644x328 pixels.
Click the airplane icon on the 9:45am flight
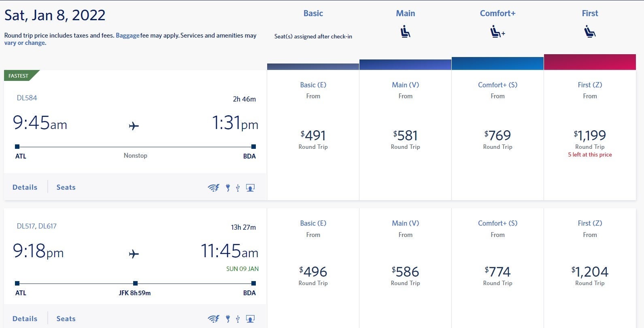(134, 126)
